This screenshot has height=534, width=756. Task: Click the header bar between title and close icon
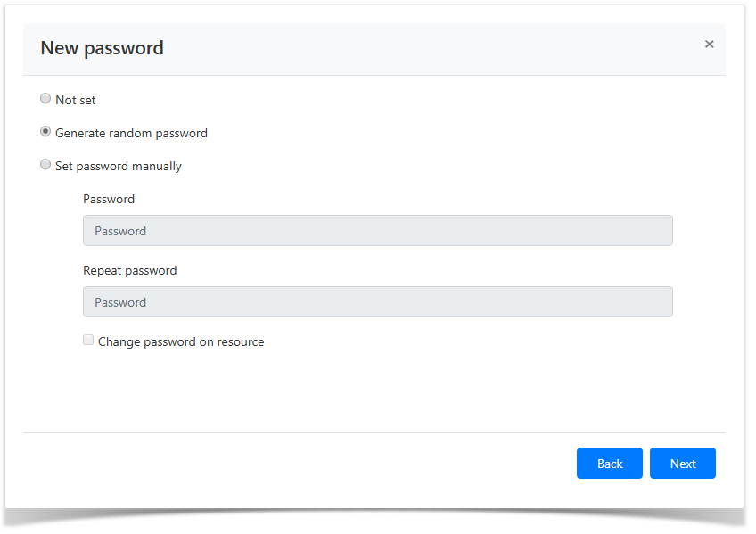pos(428,49)
